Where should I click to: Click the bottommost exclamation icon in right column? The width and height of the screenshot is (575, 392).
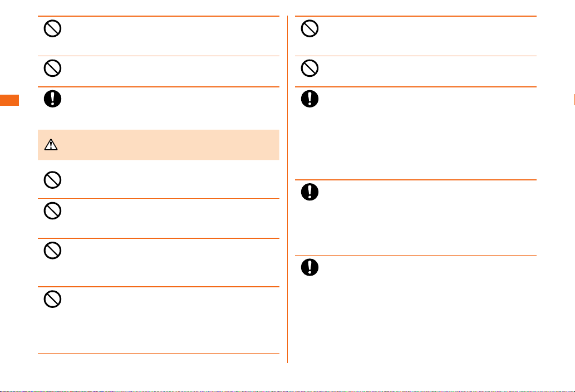[x=309, y=267]
